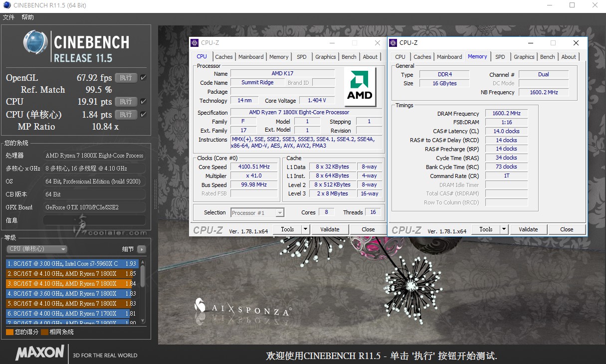The height and width of the screenshot is (364, 606).
Task: Run the CPU 19.91 pts test with 执行
Action: [x=126, y=101]
